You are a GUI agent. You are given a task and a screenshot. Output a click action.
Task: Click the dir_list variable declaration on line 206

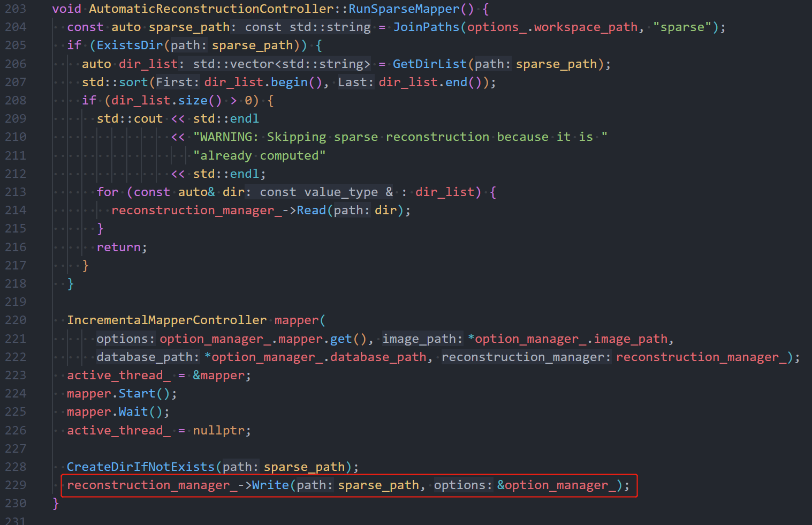coord(148,64)
